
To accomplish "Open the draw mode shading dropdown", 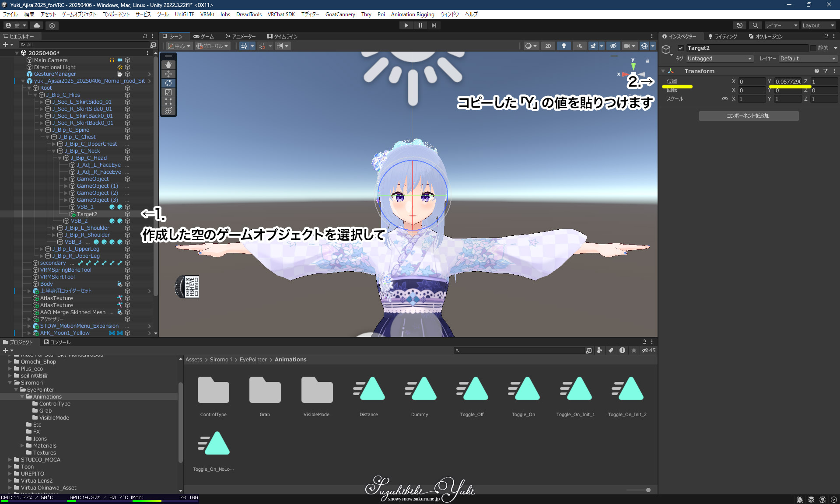I will click(531, 46).
